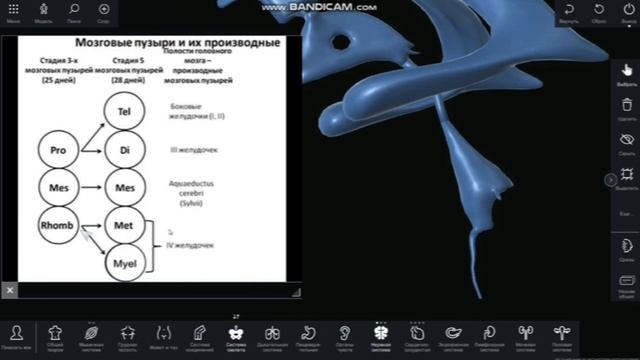The height and width of the screenshot is (360, 640).
Task: Click the slide title 'Мозговые пузыри и их производные'
Action: pos(178,43)
